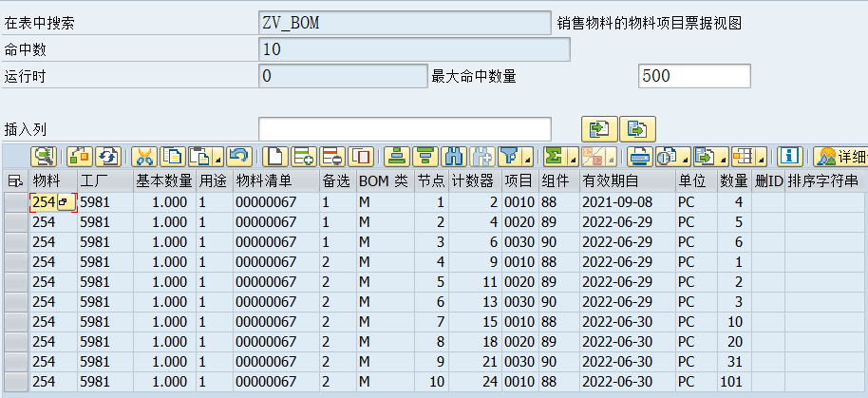Image resolution: width=868 pixels, height=398 pixels.
Task: Open Find with the binoculars icon
Action: click(455, 157)
